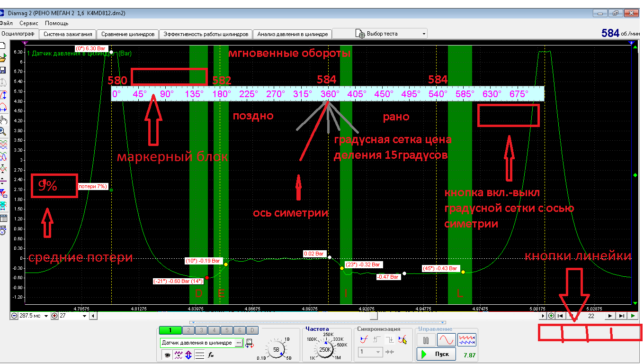This screenshot has width=644, height=364.
Task: Select the magnifier zoom tool
Action: pos(3,132)
